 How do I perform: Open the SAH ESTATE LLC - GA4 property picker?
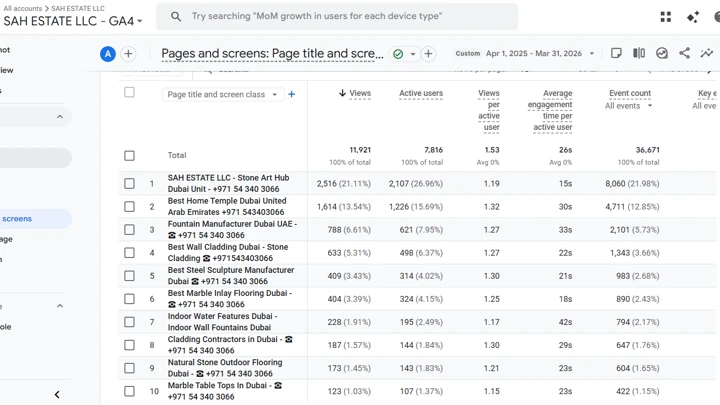click(x=73, y=21)
